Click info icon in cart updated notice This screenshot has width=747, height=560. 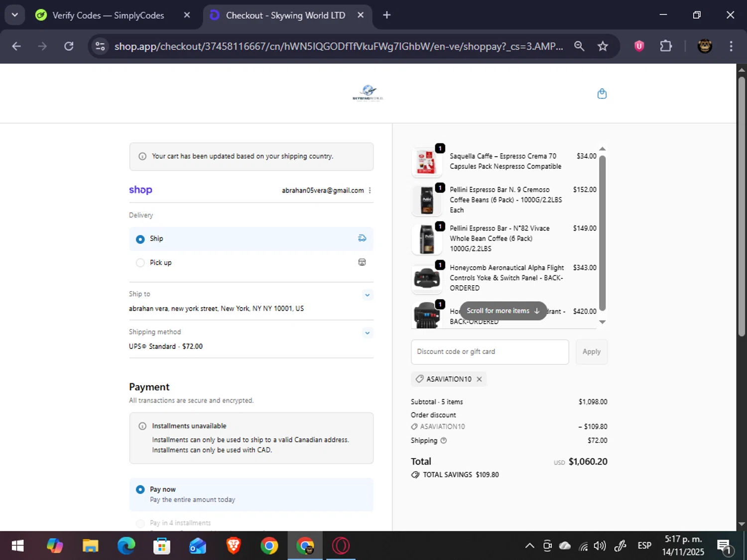142,156
